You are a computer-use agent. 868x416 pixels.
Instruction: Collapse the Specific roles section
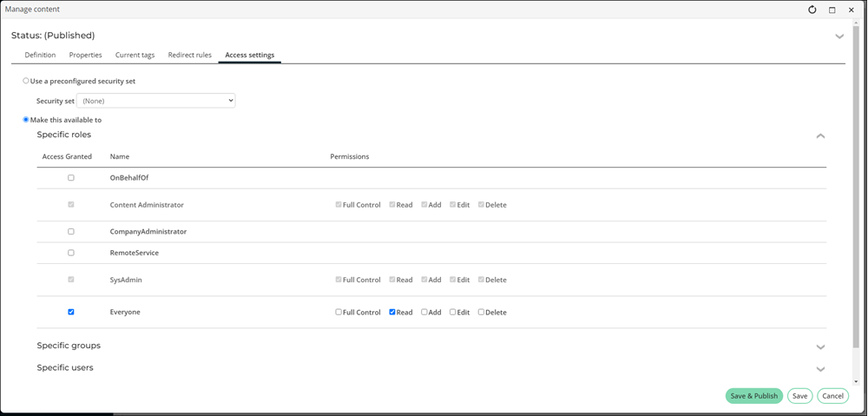point(820,135)
